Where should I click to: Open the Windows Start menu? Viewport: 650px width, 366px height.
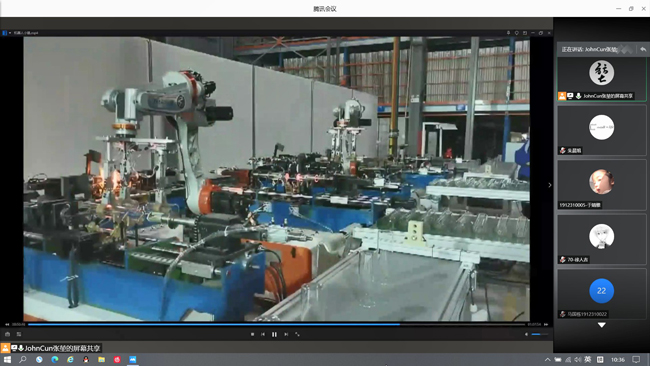(x=7, y=359)
